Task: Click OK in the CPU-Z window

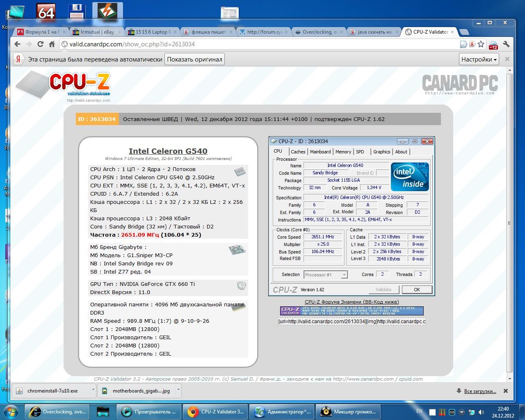Action: point(417,290)
